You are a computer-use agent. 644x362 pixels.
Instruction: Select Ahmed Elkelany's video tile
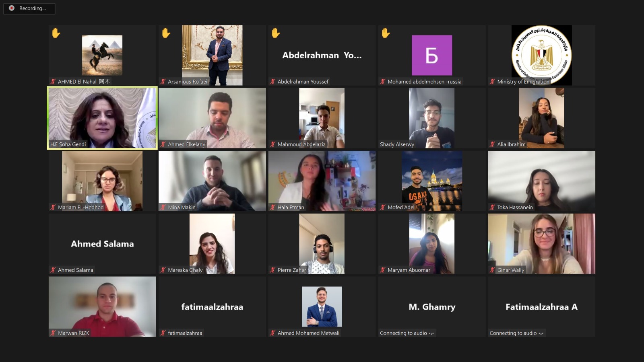(x=212, y=118)
